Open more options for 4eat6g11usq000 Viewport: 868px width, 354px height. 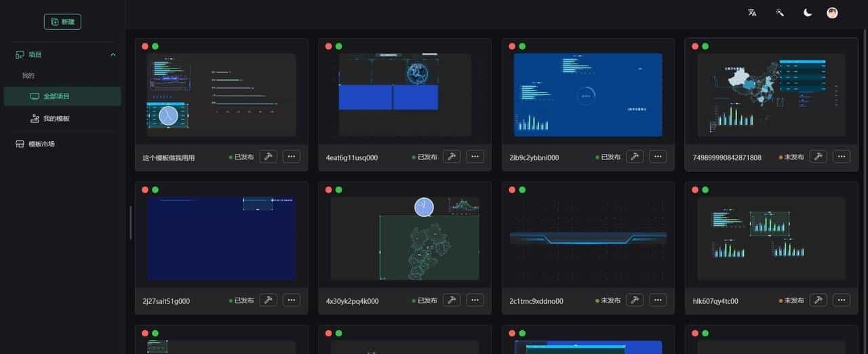click(475, 157)
